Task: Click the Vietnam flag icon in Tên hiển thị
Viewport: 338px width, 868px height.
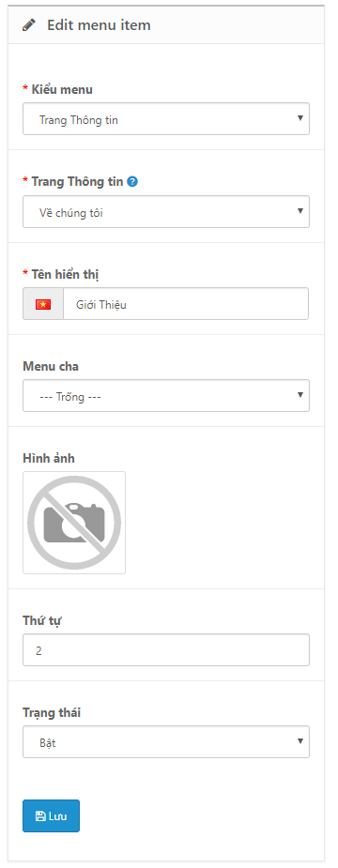Action: 43,304
